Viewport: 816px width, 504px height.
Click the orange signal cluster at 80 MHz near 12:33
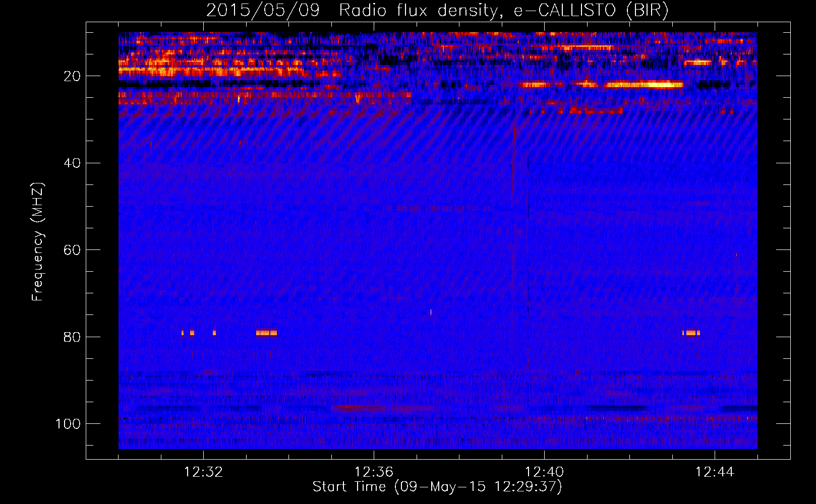266,333
